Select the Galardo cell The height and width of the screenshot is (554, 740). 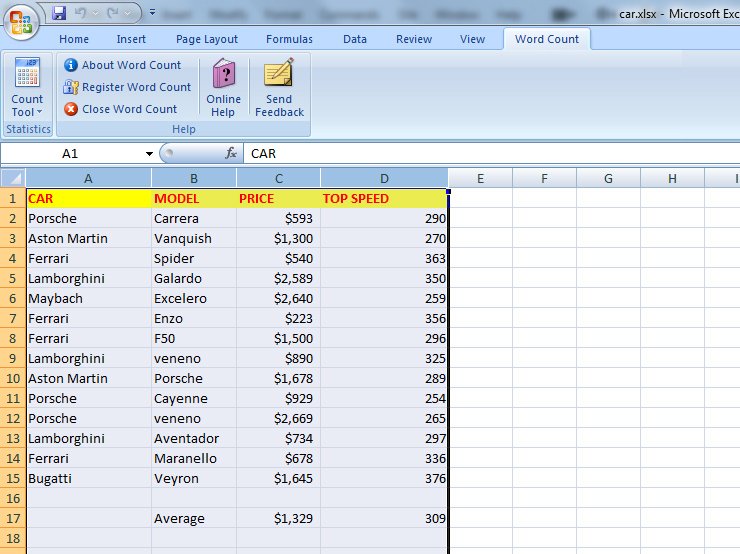193,278
